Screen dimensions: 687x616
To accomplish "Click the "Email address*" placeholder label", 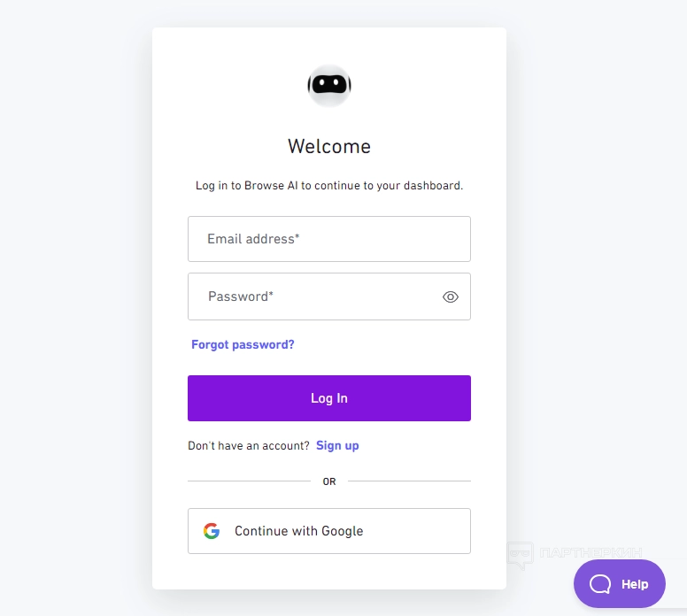I will coord(253,239).
